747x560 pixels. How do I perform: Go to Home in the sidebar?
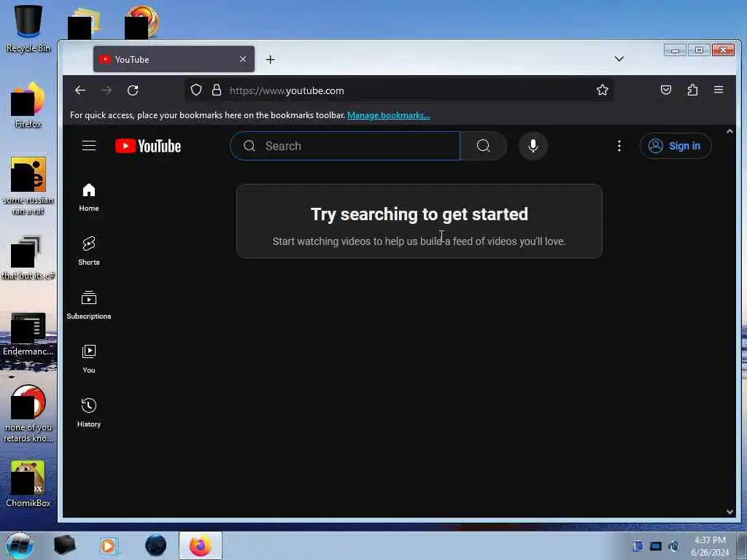[x=89, y=197]
